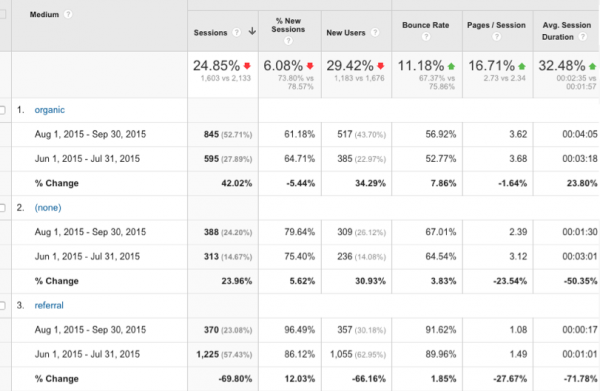Click the Medium column header
600x391 pixels.
click(44, 15)
